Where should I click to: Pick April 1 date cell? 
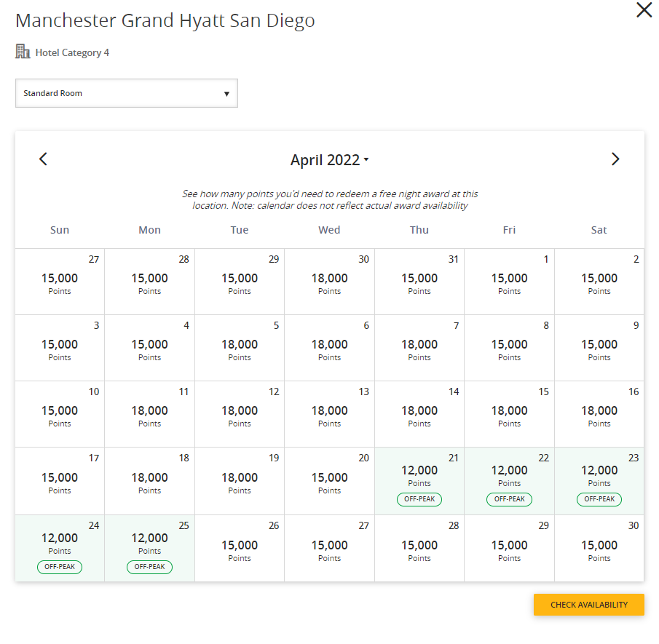click(510, 282)
